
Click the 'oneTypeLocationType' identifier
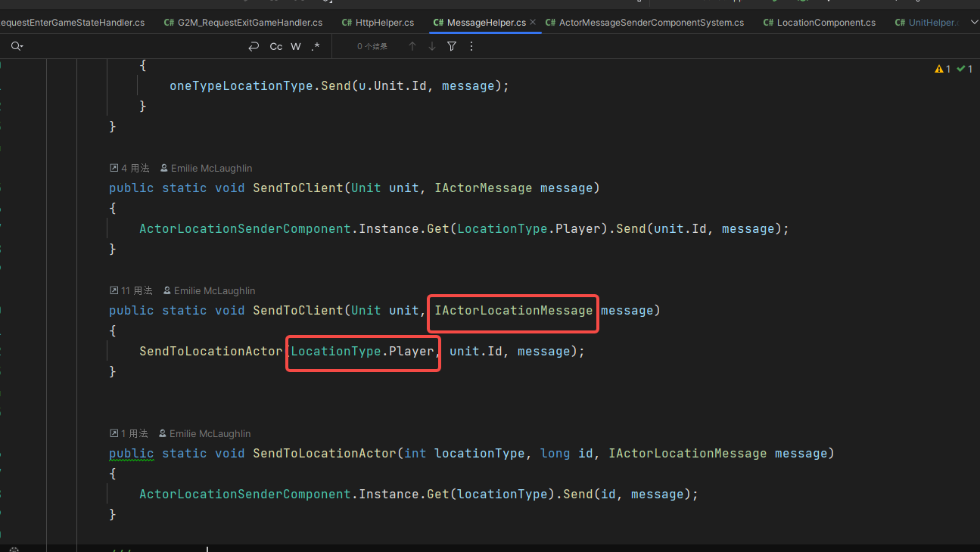[241, 86]
